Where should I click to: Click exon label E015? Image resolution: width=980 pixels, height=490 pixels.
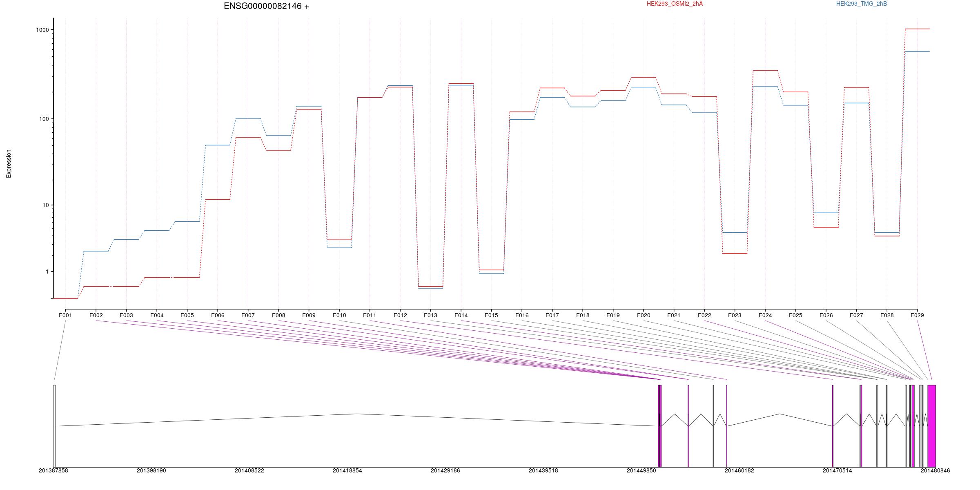point(491,315)
